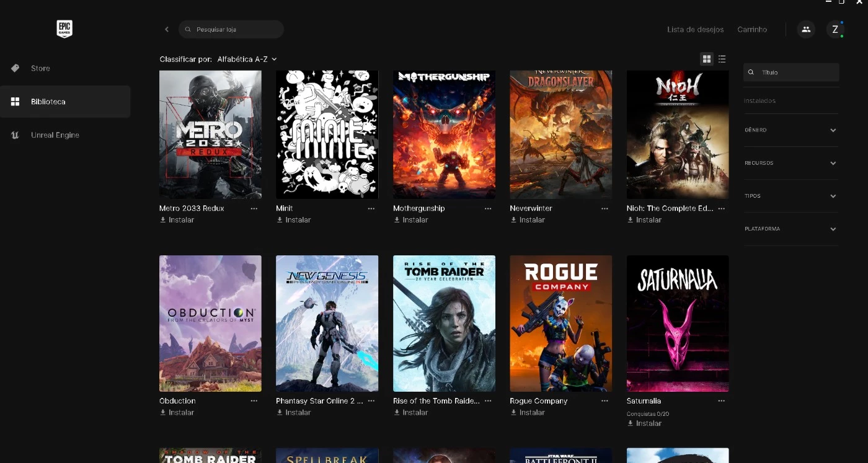Install Metro 2033 Redux
The image size is (868, 463).
coord(177,220)
